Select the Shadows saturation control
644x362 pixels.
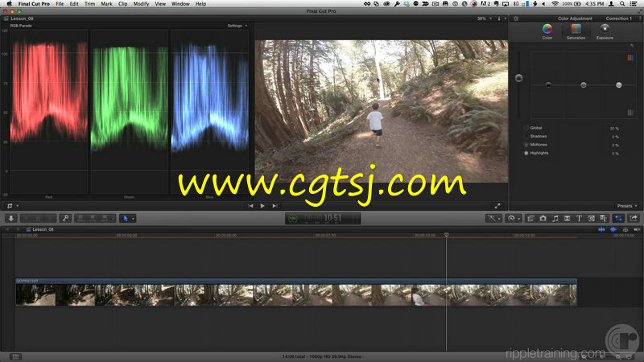[526, 136]
